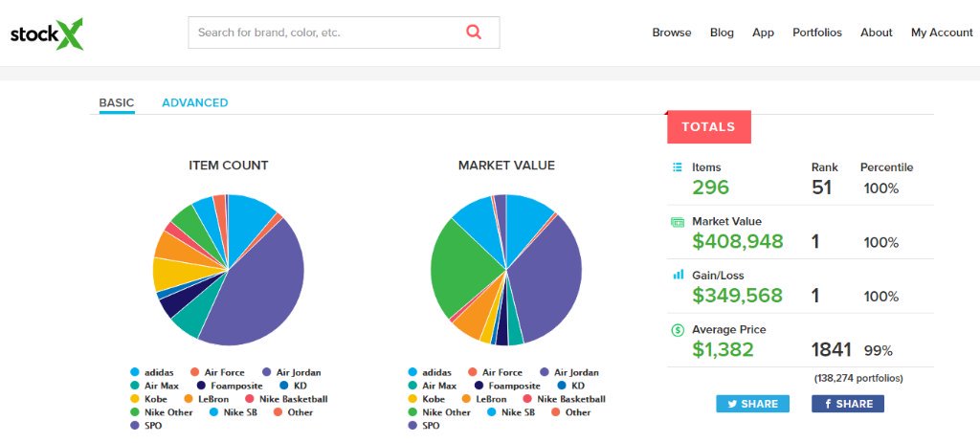Share portfolio on Twitter
Viewport: 980px width, 443px height.
[752, 404]
